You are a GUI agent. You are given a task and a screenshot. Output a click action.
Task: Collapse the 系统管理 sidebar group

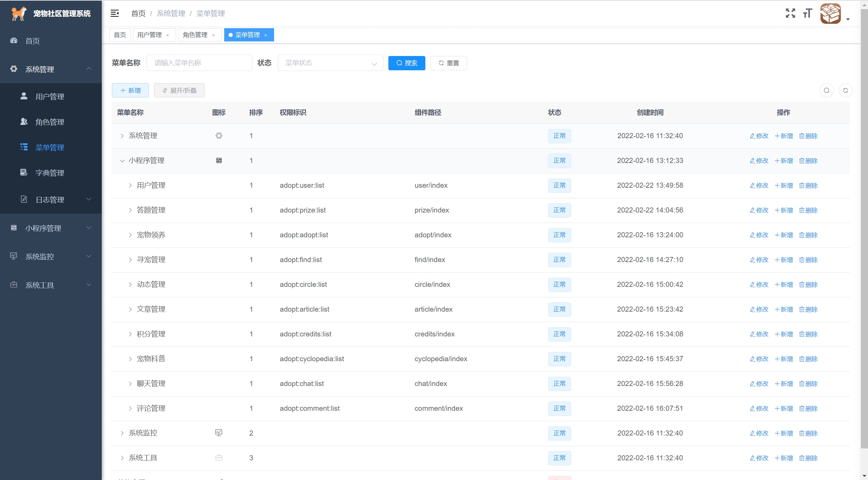[x=51, y=69]
